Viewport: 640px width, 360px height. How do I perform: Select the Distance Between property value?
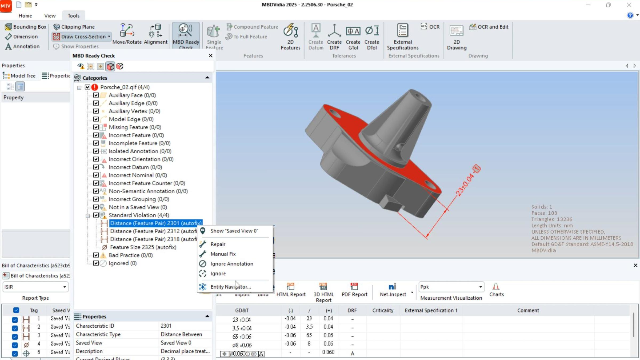(x=181, y=334)
